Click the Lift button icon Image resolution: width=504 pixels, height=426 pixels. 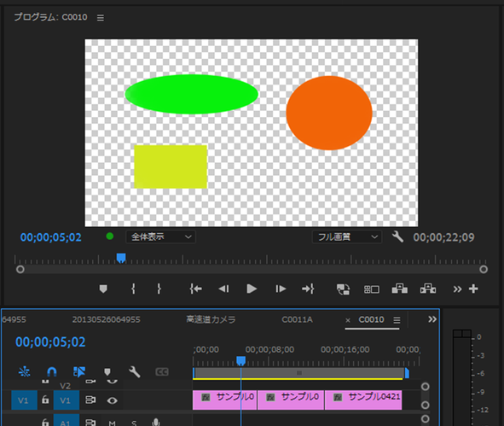point(400,289)
